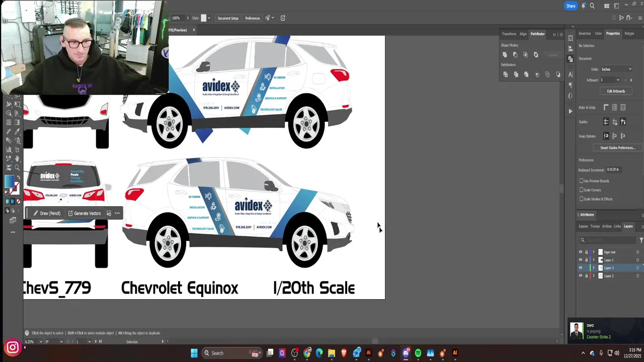Select the Hand tool
This screenshot has height=362, width=644.
coord(17,158)
